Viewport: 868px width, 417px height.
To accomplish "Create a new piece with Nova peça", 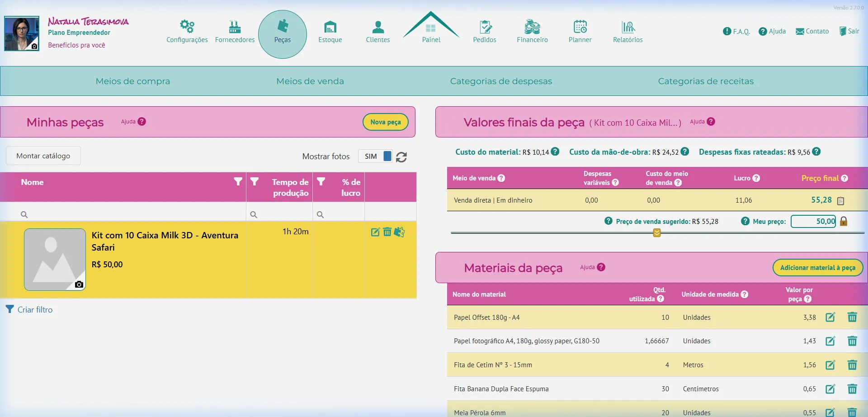I will pyautogui.click(x=385, y=122).
